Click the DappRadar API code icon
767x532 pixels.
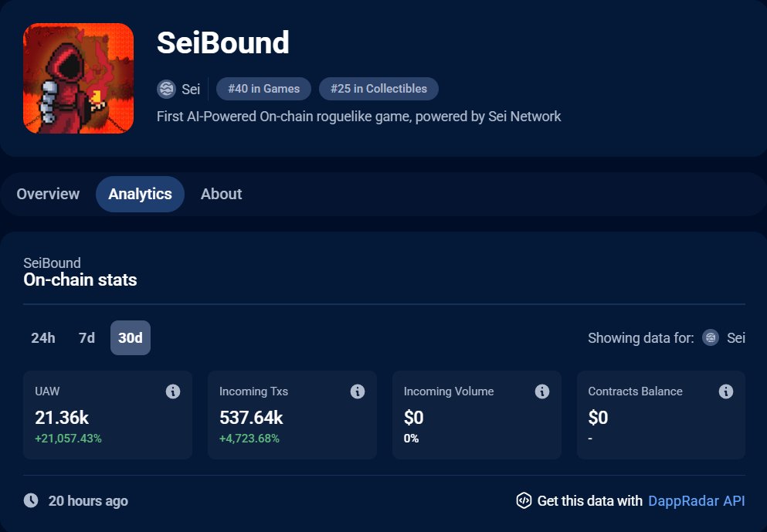(523, 500)
